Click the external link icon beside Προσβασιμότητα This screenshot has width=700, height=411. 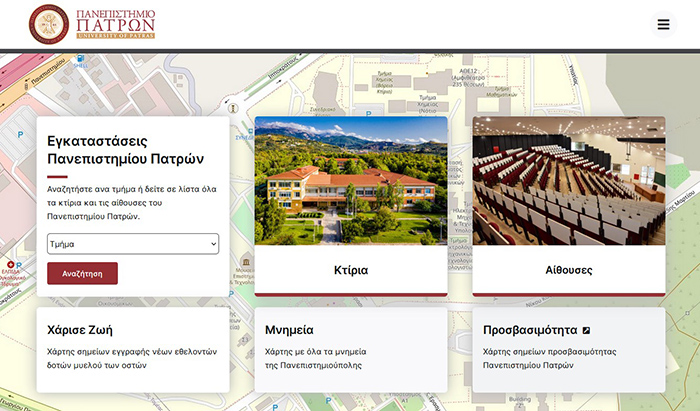587,330
